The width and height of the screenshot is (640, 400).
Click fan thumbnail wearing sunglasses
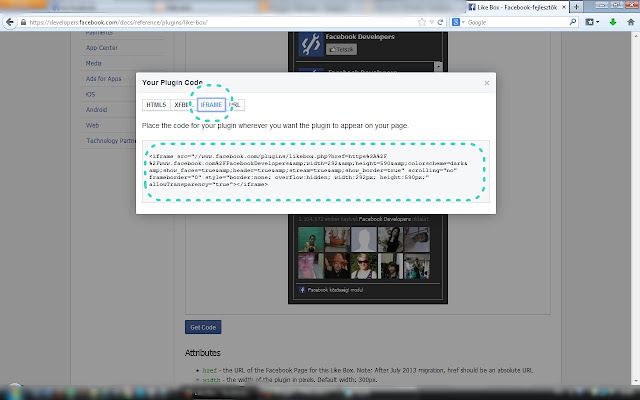(x=364, y=266)
